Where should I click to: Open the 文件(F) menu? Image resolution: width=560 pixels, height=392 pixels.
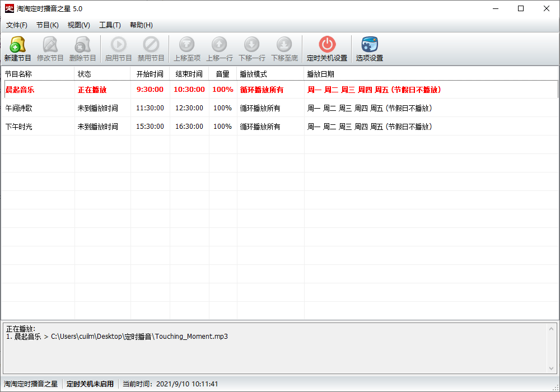(17, 25)
